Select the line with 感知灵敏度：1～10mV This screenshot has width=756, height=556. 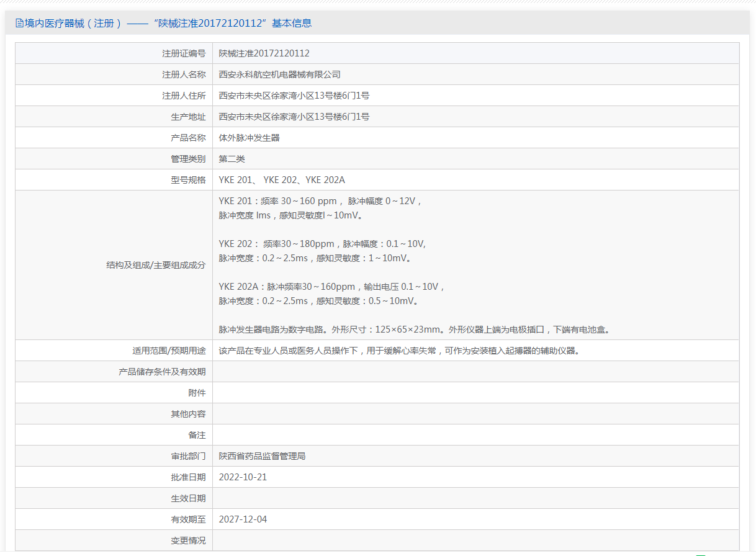click(x=315, y=258)
